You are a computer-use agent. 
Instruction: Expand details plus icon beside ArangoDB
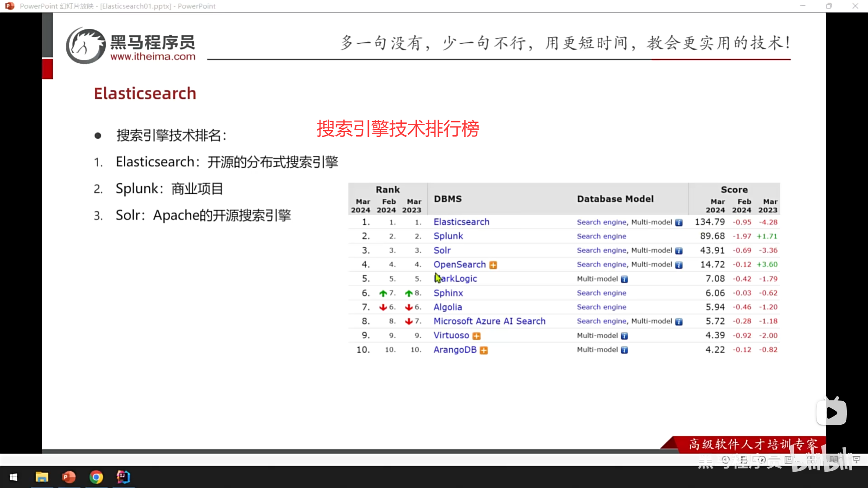pyautogui.click(x=484, y=350)
